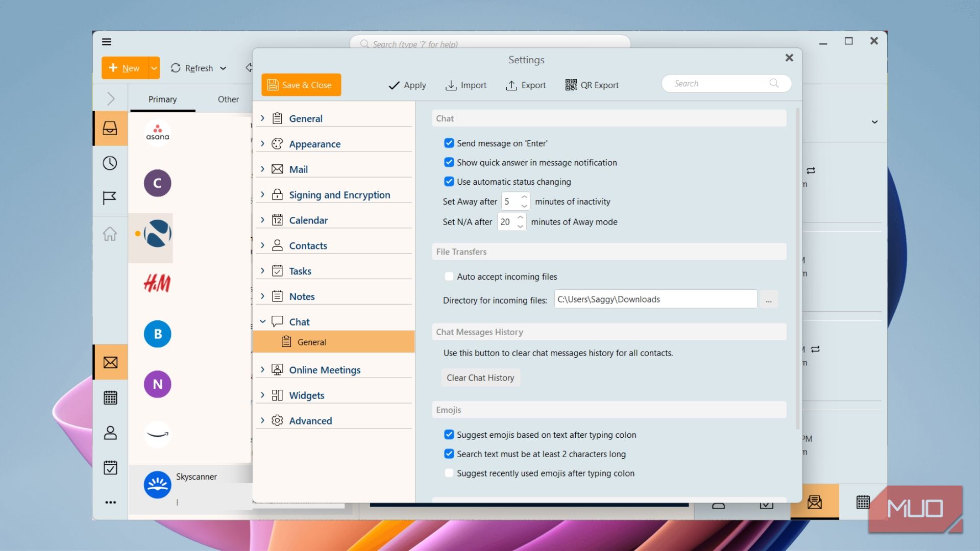The height and width of the screenshot is (551, 980).
Task: Expand the General settings category
Action: [262, 118]
